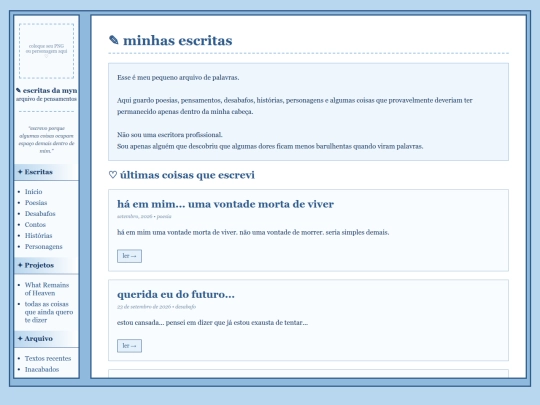Click the escritas da myn site title

(46, 91)
